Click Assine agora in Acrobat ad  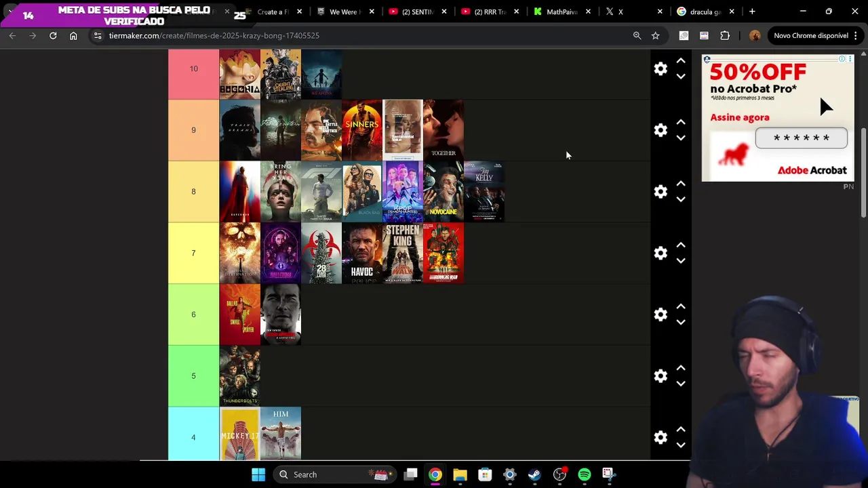(x=739, y=117)
